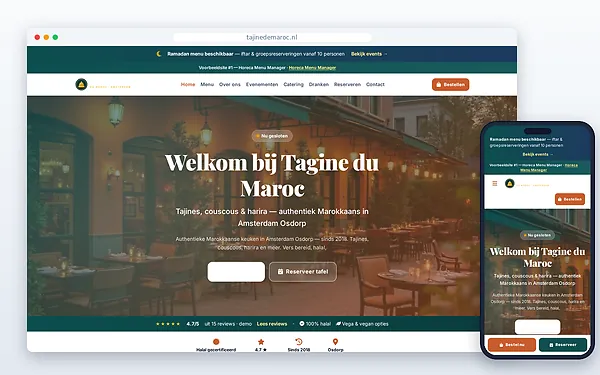600x375 pixels.
Task: Open the hamburger menu on the phone mockup
Action: point(495,183)
